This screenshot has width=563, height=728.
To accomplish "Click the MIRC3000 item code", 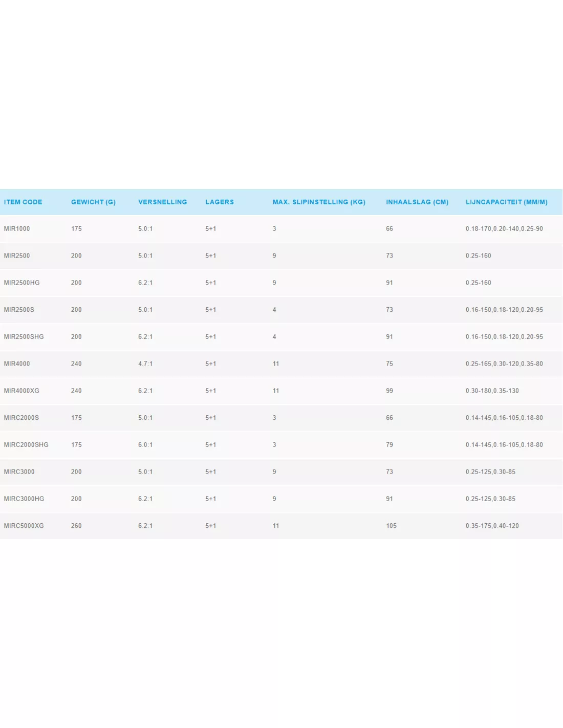I will [x=19, y=472].
